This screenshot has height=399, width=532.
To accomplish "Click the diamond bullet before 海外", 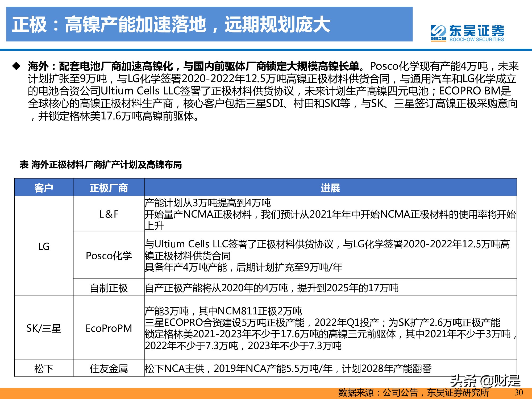I will [x=16, y=66].
